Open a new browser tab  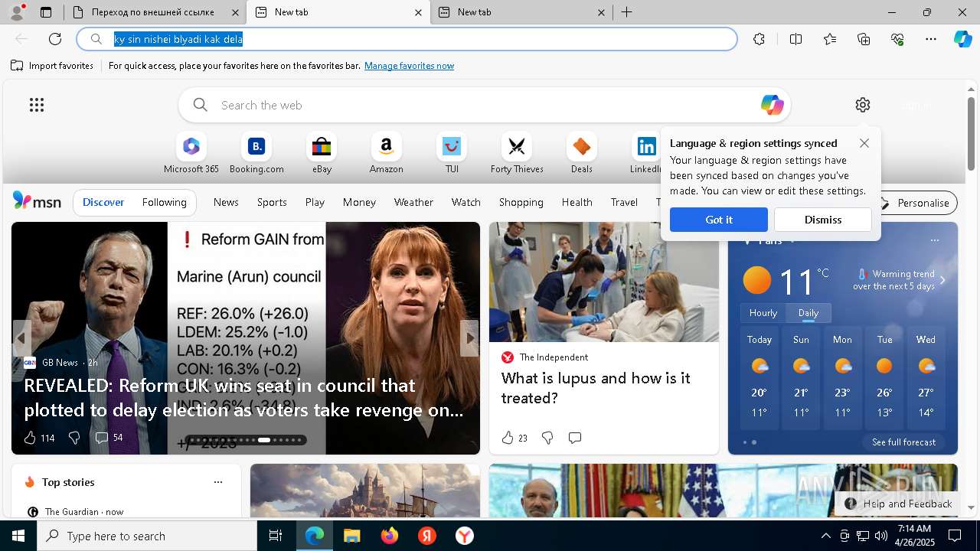tap(626, 12)
